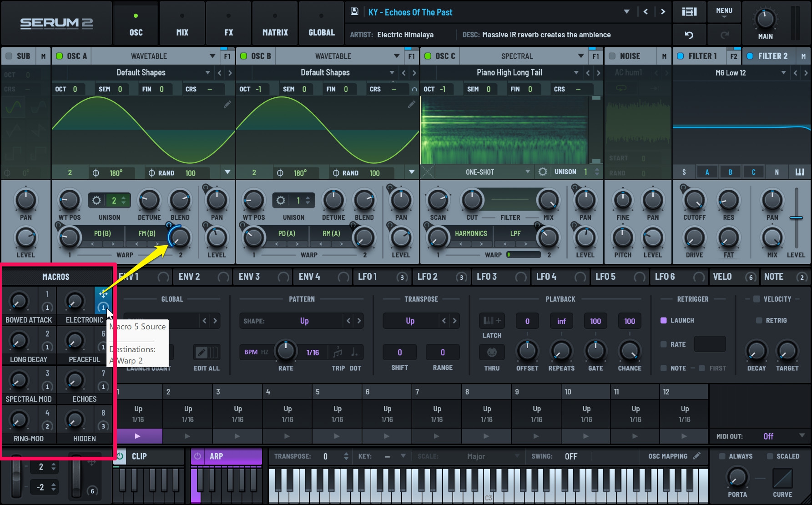Click the OSC A OCT value

[75, 89]
